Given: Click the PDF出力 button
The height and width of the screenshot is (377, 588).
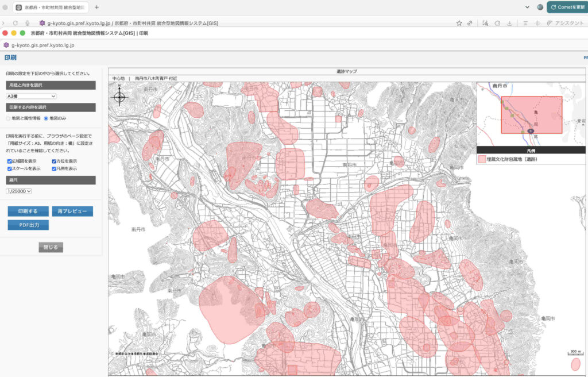Looking at the screenshot, I should coord(28,225).
